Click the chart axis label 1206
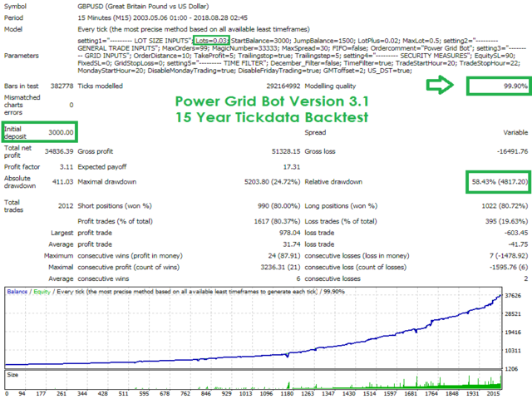This screenshot has height=399, width=532. [x=511, y=369]
